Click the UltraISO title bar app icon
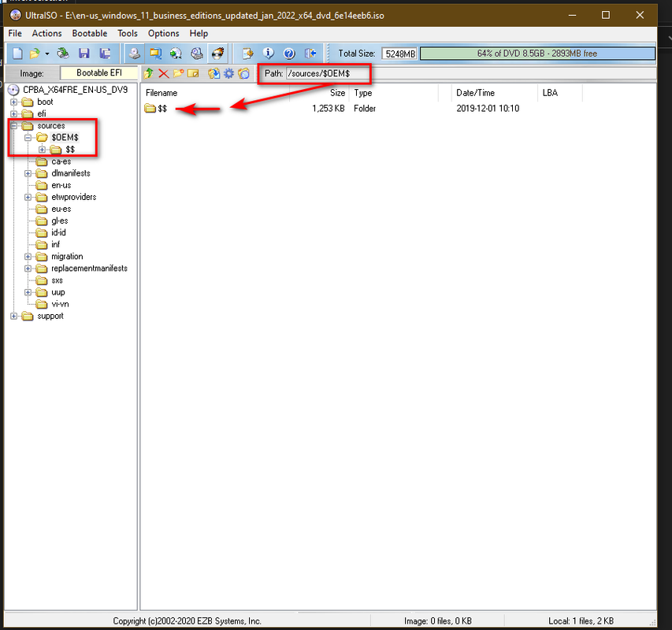The image size is (672, 630). tap(16, 16)
